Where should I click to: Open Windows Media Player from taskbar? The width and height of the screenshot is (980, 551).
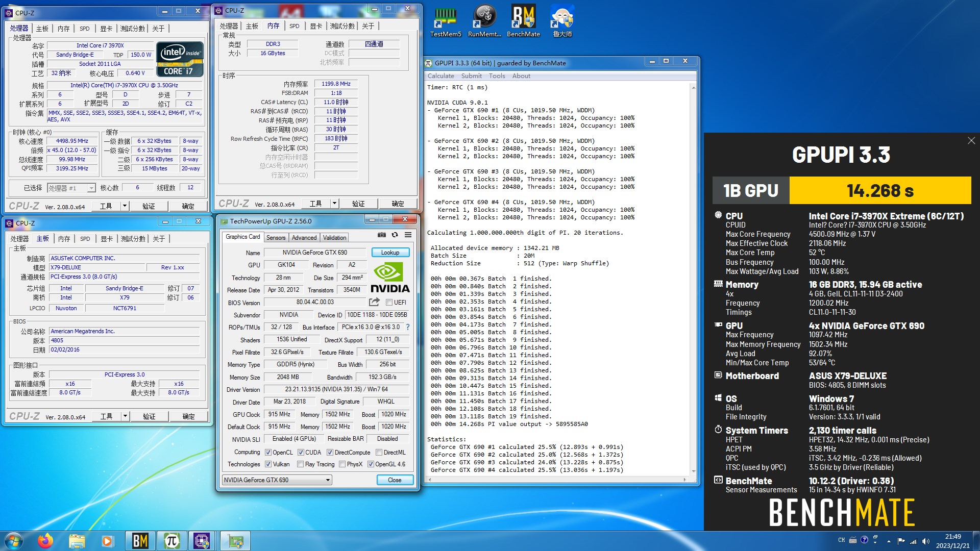pyautogui.click(x=107, y=541)
